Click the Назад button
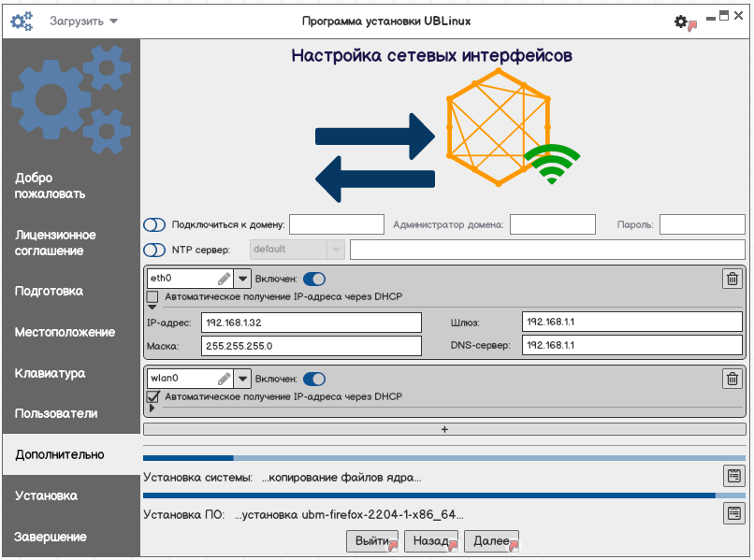The width and height of the screenshot is (754, 560). pos(431,541)
